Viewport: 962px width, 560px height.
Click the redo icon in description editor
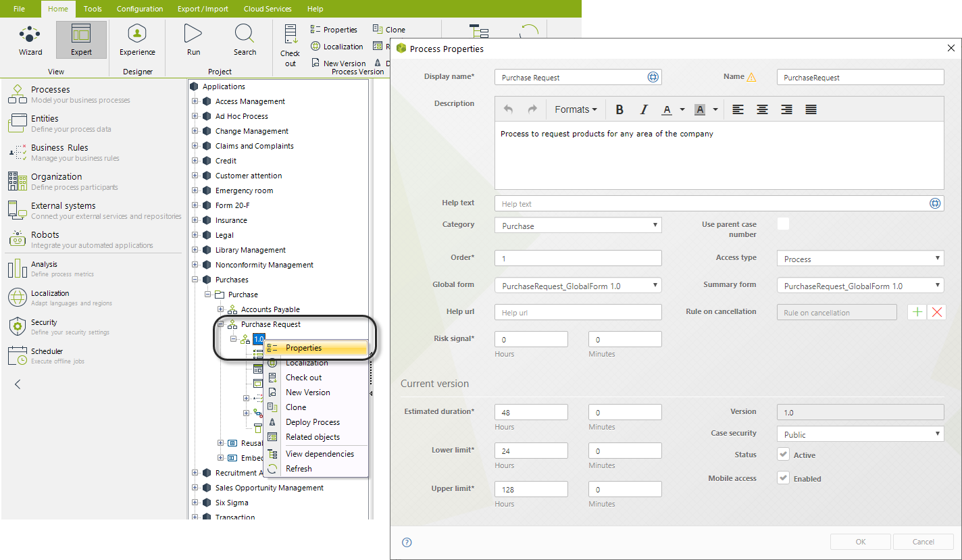coord(532,109)
